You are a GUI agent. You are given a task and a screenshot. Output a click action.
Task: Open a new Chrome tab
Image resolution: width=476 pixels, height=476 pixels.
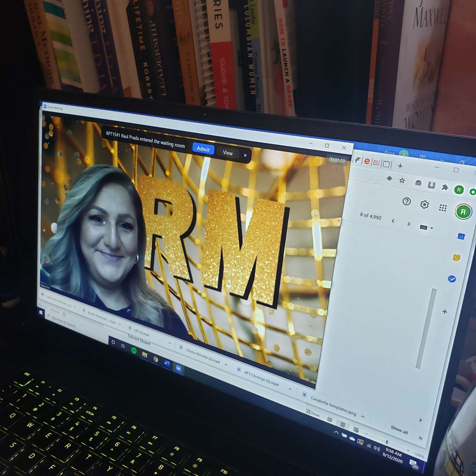[x=400, y=166]
